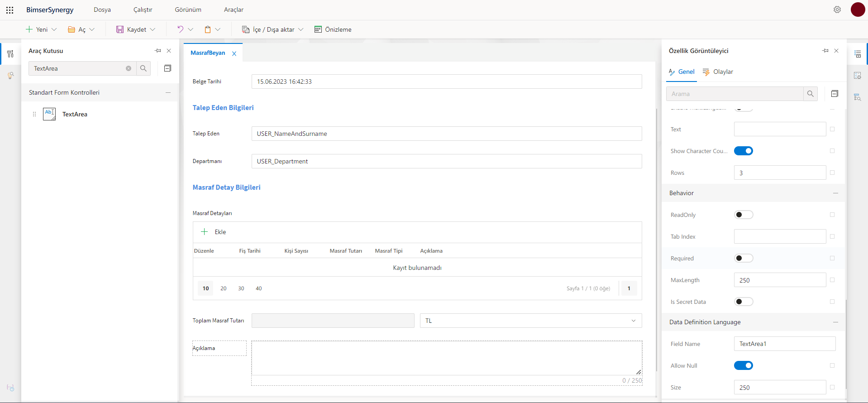Click Ekle to add expense row
The image size is (868, 403).
214,232
